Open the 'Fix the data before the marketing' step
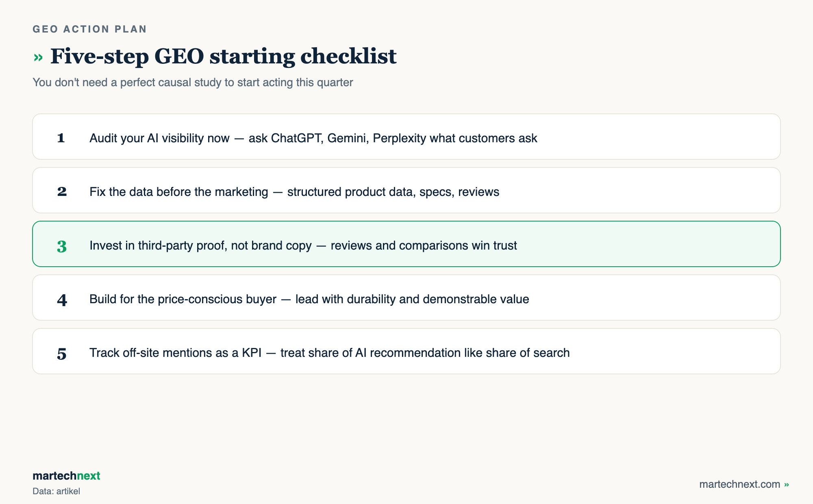 coord(406,190)
